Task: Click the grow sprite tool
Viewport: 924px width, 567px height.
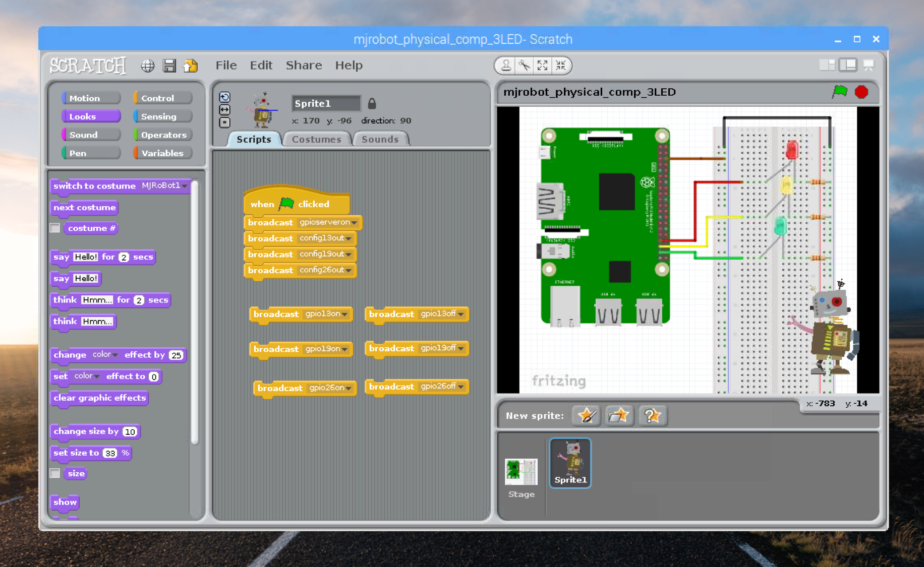Action: [x=542, y=66]
